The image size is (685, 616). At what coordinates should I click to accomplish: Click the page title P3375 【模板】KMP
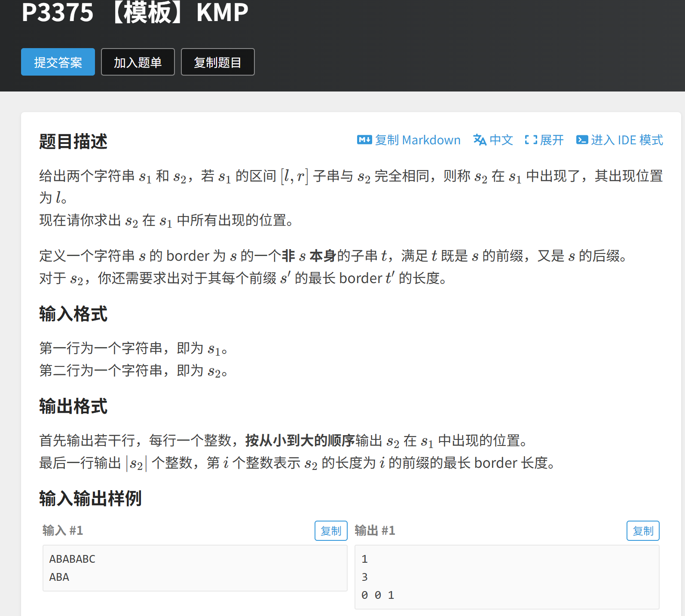tap(135, 12)
